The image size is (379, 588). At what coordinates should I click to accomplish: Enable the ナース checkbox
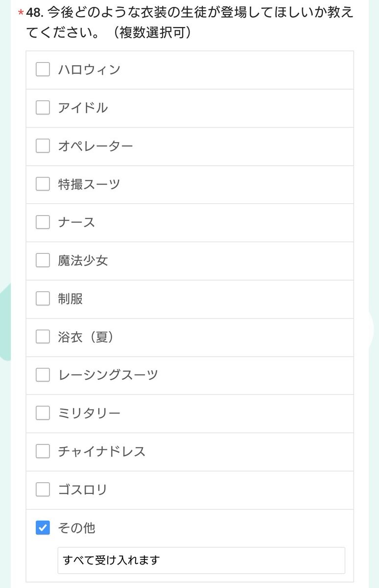[43, 222]
